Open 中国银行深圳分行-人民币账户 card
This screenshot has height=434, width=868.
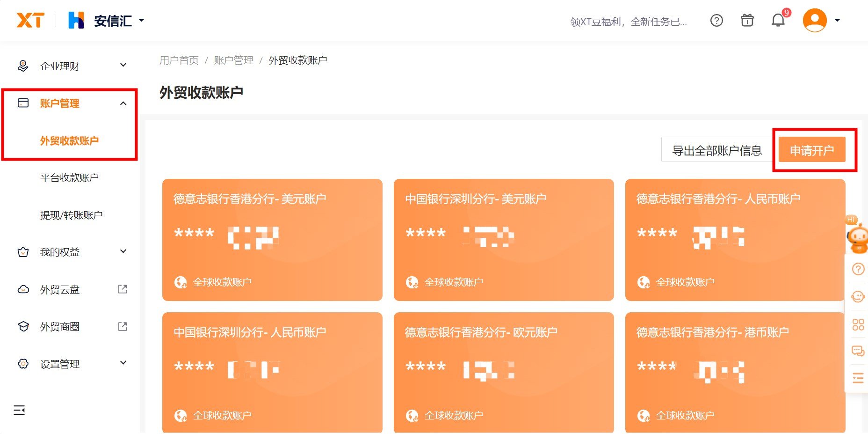click(272, 372)
